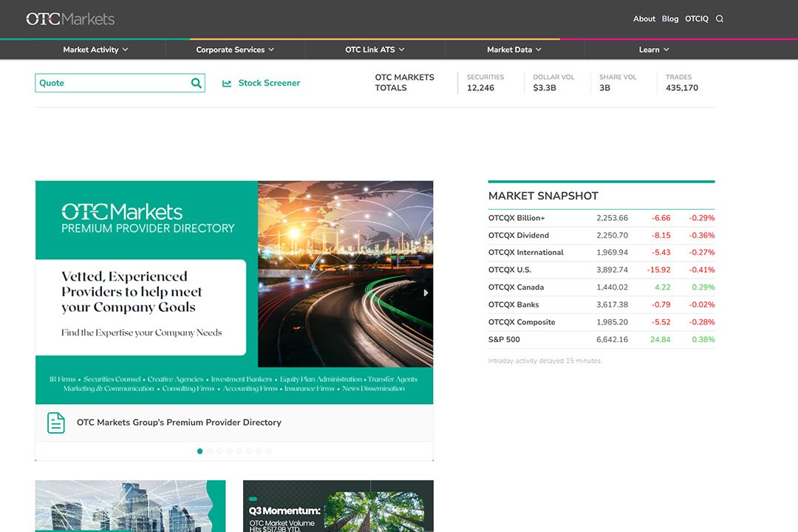Advance carousel with right arrow

pyautogui.click(x=425, y=293)
